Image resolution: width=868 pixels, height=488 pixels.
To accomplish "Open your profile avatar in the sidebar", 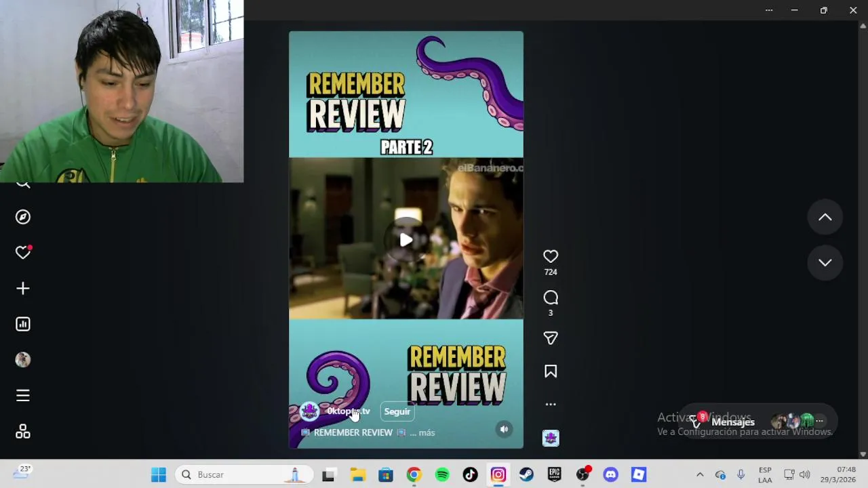I will (x=23, y=360).
